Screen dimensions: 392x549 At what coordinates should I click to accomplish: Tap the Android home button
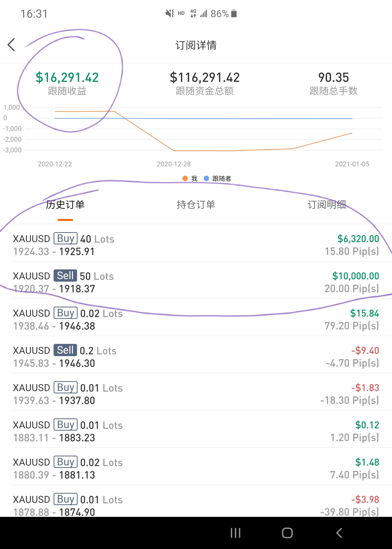(287, 533)
